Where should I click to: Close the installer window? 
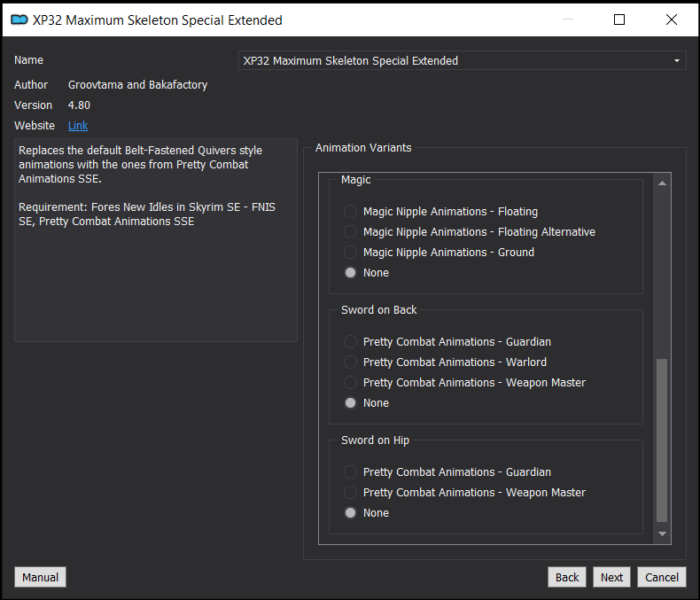[x=672, y=19]
